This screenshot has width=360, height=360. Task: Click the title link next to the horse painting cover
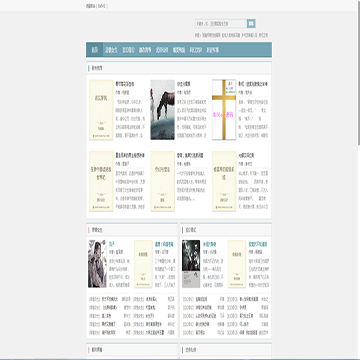pyautogui.click(x=183, y=84)
